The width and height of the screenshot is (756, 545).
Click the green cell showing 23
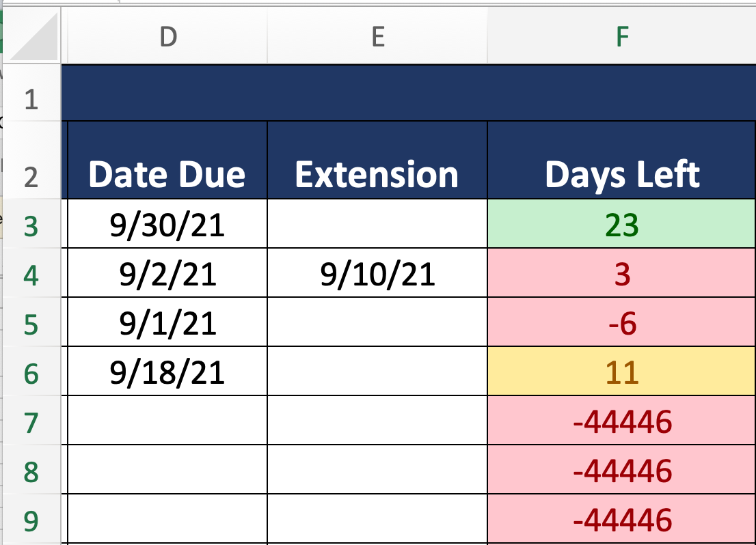[621, 225]
